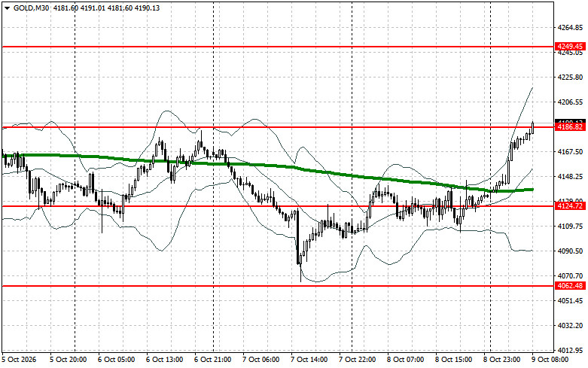This screenshot has width=588, height=368.
Task: Click the red 4249.45 price level label
Action: [570, 47]
